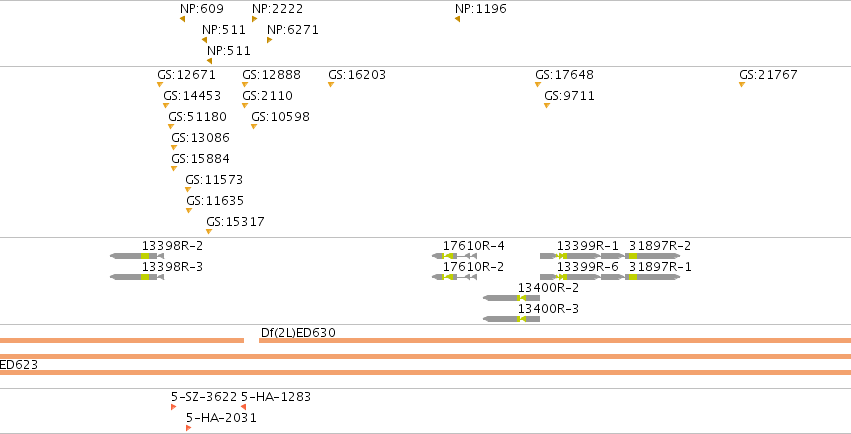The height and width of the screenshot is (434, 851).
Task: Open the 13399R-1 label
Action: click(587, 246)
